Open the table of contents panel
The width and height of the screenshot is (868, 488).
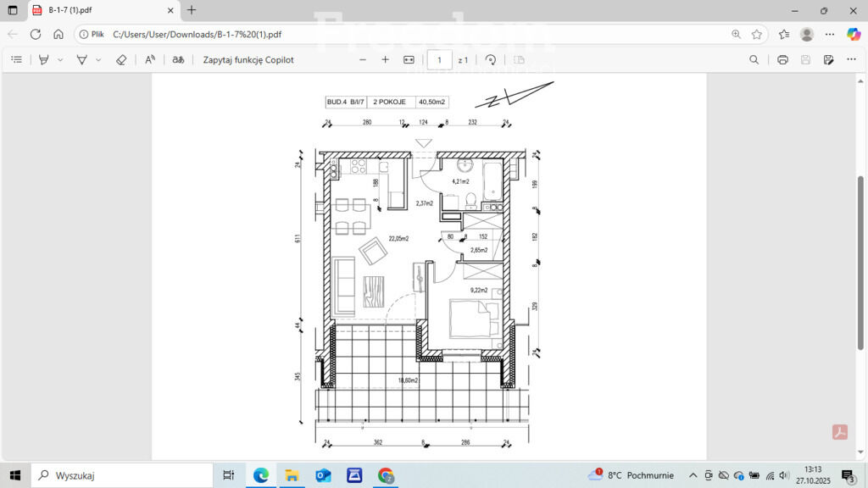[x=16, y=60]
